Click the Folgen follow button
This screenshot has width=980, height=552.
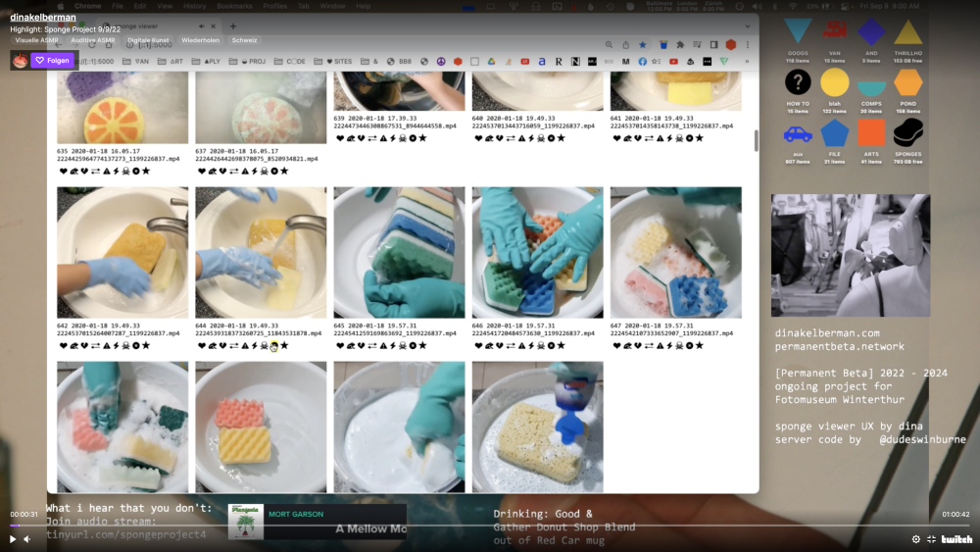(x=52, y=60)
